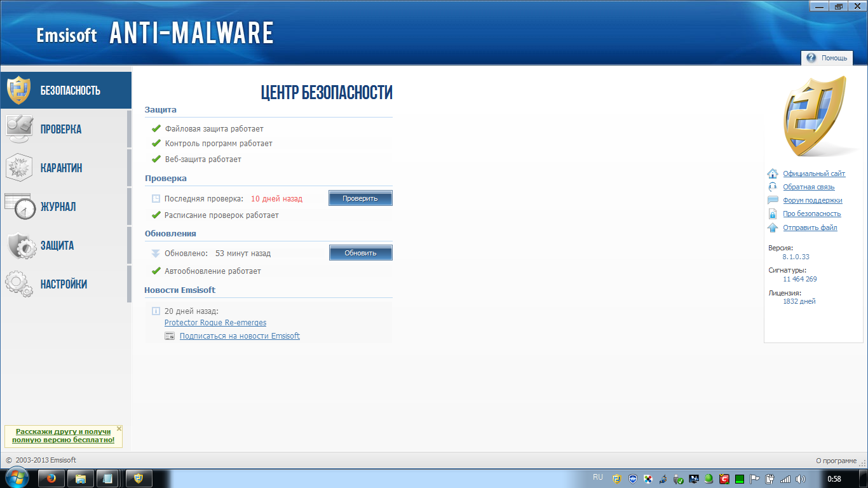Image resolution: width=868 pixels, height=488 pixels.
Task: Click the network signal tray icon
Action: [x=785, y=479]
